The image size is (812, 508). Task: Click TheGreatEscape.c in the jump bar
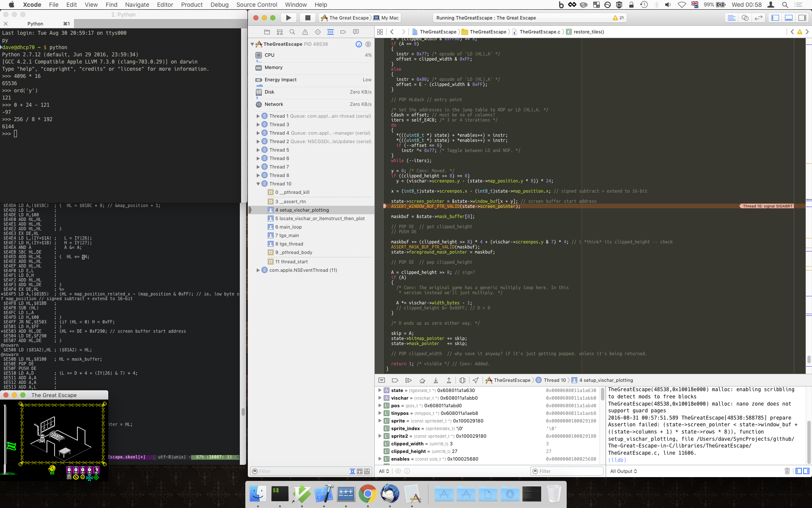tap(536, 32)
